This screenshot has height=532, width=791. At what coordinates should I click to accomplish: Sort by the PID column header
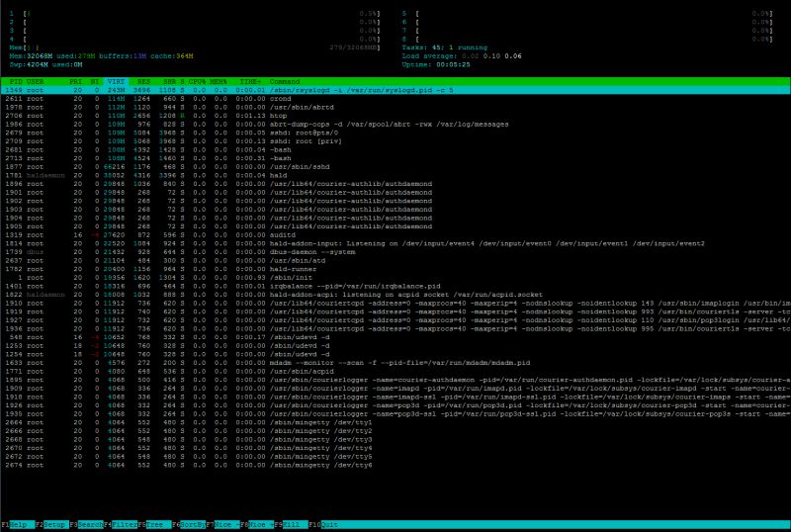pyautogui.click(x=16, y=81)
